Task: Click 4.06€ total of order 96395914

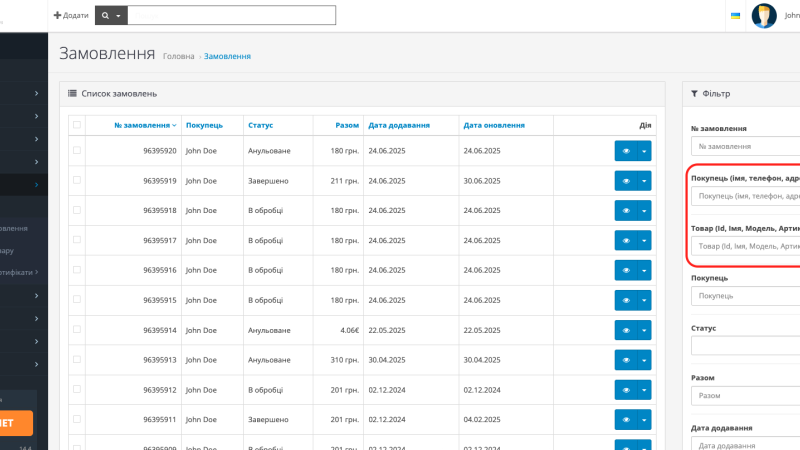Action: point(349,330)
